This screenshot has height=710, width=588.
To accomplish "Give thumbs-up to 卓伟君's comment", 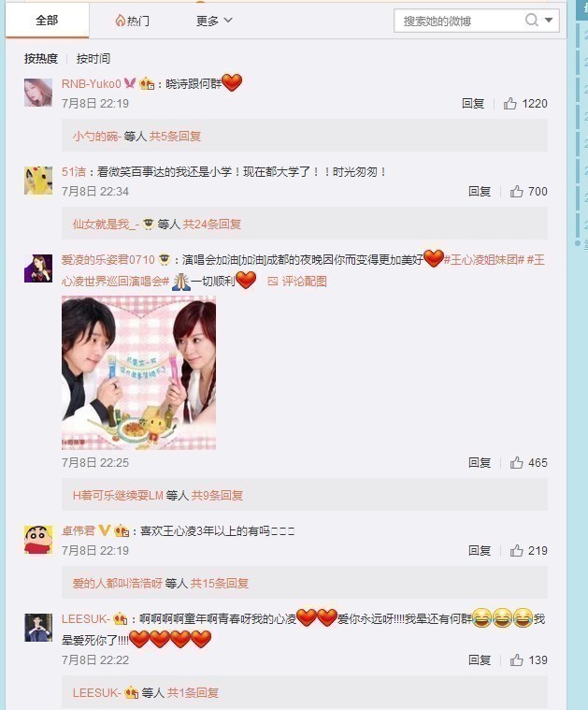I will pos(516,551).
